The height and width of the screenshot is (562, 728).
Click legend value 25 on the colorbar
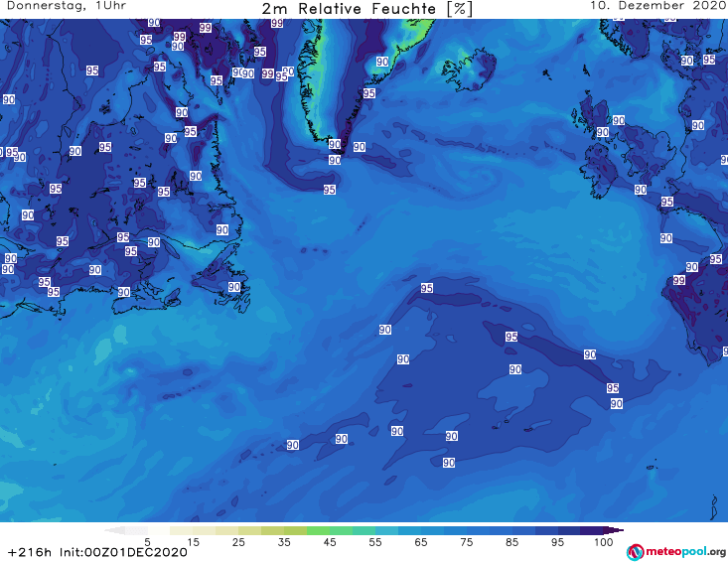tap(238, 542)
